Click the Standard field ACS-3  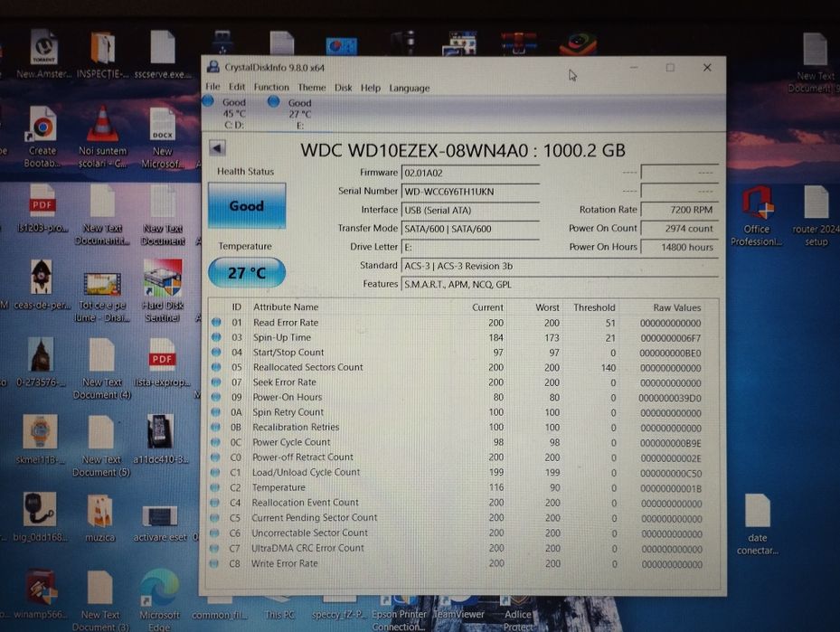(x=560, y=266)
